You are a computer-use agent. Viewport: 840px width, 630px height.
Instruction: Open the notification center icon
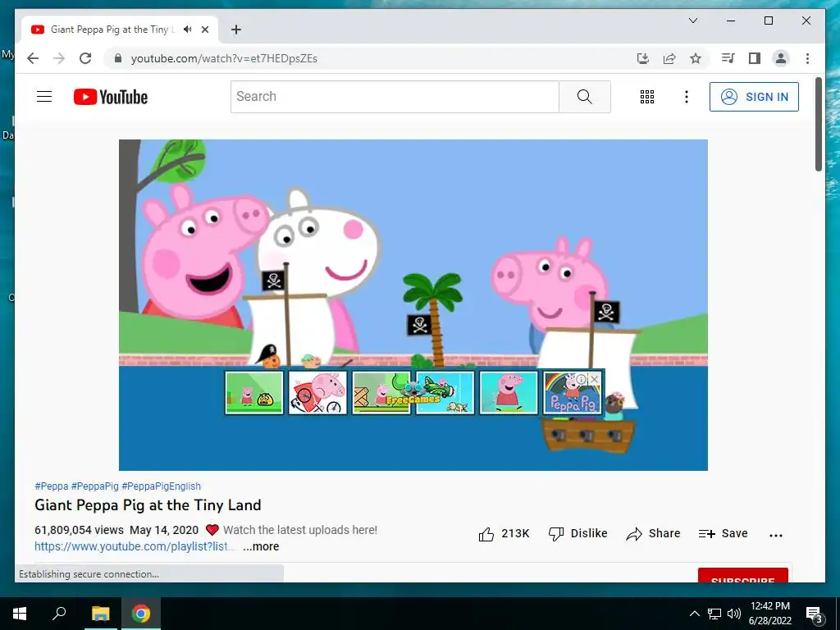point(815,614)
